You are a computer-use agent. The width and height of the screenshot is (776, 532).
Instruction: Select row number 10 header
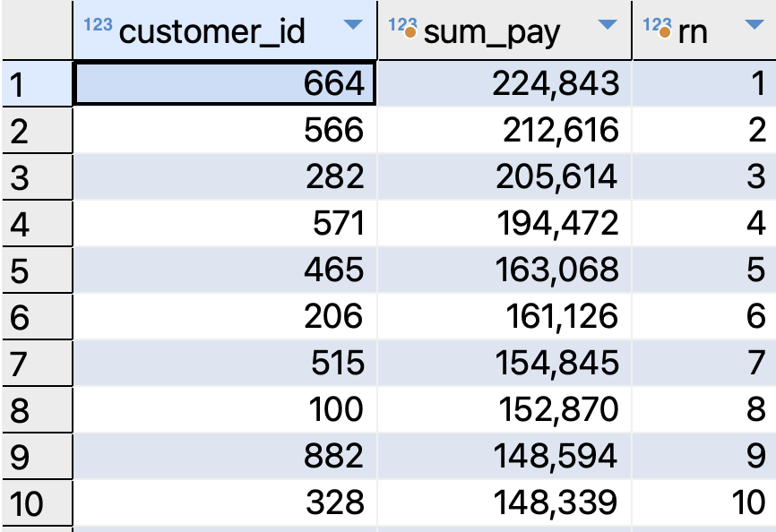pyautogui.click(x=37, y=502)
